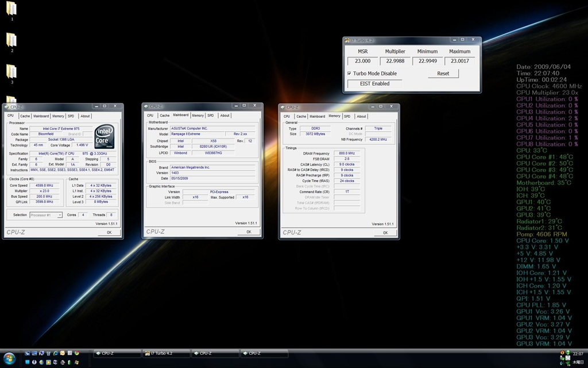
Task: Click the MSR value field 23.000
Action: click(x=363, y=61)
